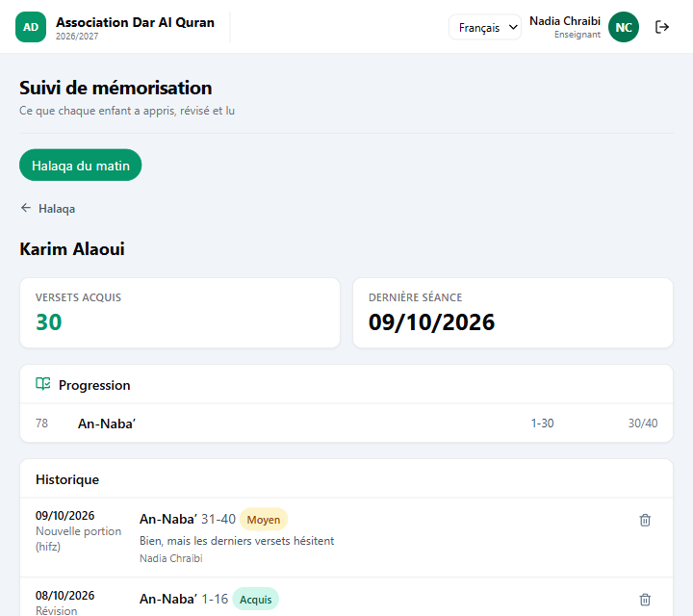This screenshot has height=616, width=693.
Task: Select the Halaqa du matin tab
Action: [81, 166]
